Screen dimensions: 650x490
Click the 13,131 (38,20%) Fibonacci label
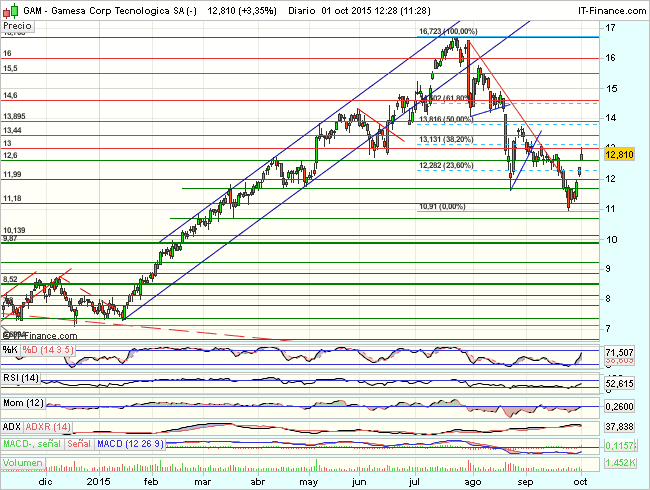446,139
